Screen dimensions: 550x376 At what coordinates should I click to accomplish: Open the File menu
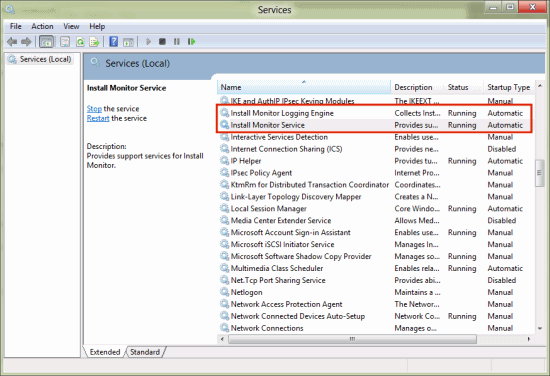(15, 26)
